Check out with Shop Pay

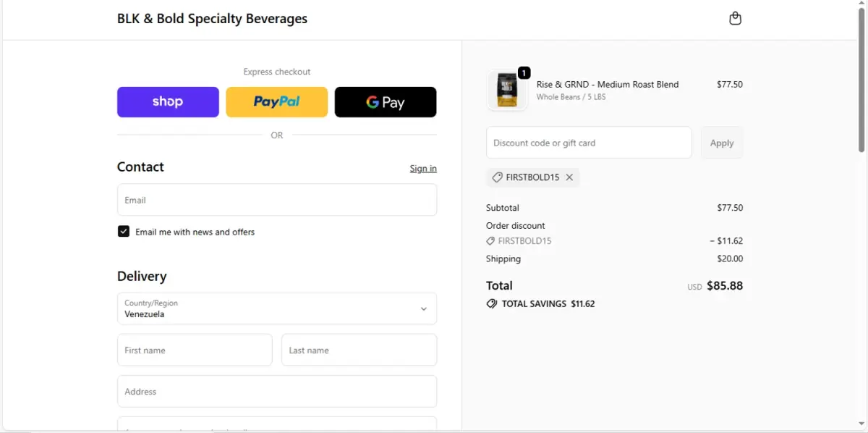(x=168, y=102)
